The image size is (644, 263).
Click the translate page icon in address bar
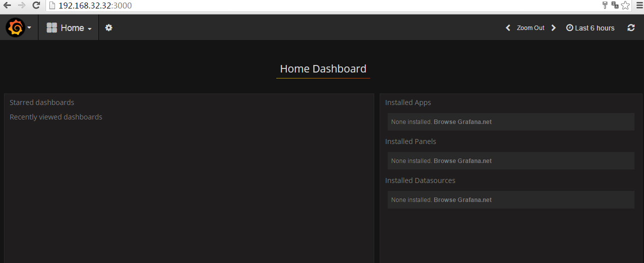615,5
